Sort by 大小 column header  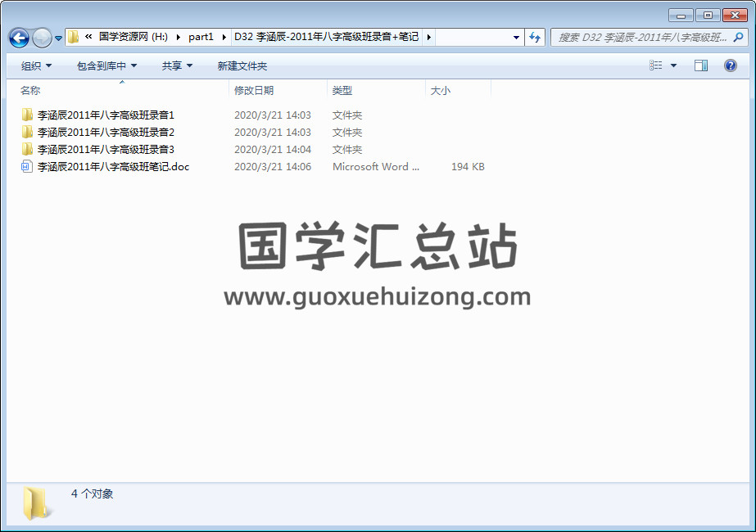coord(440,91)
